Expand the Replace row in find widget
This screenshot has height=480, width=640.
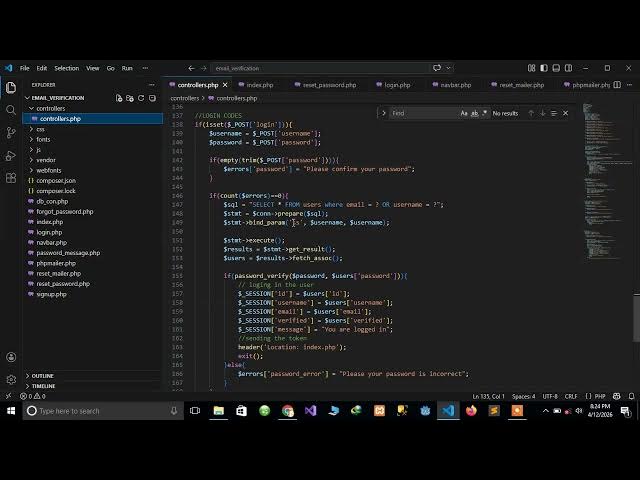383,113
